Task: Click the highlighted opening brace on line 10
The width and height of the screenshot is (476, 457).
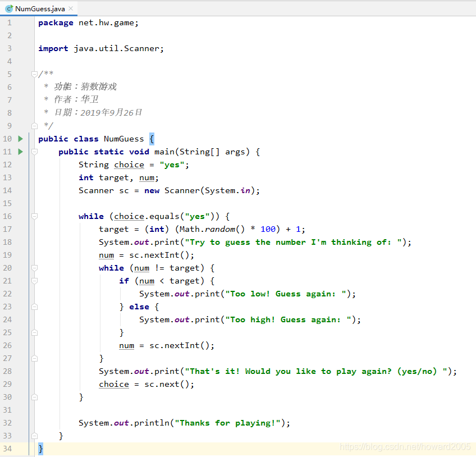Action: click(152, 139)
